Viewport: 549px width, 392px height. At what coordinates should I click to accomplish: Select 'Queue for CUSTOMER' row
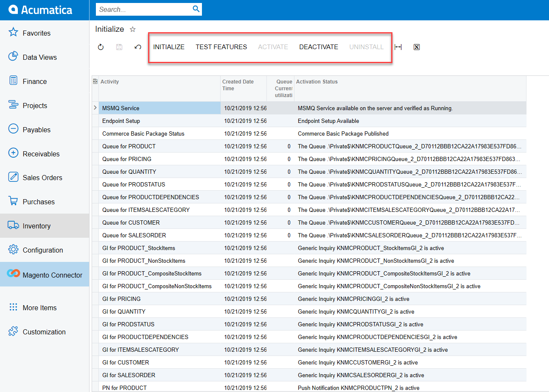pos(309,222)
